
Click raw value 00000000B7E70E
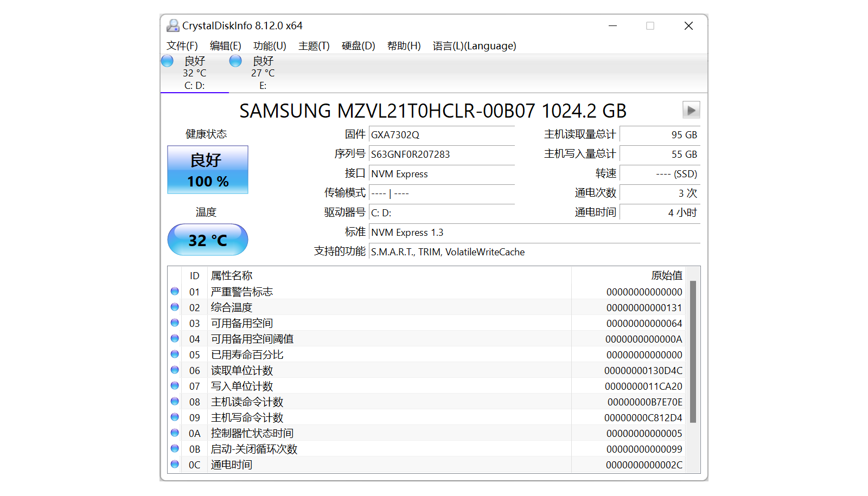[645, 402]
